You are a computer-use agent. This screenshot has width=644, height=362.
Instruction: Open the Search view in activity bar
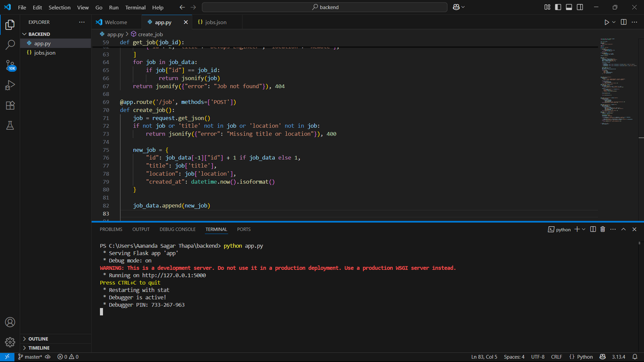point(10,45)
